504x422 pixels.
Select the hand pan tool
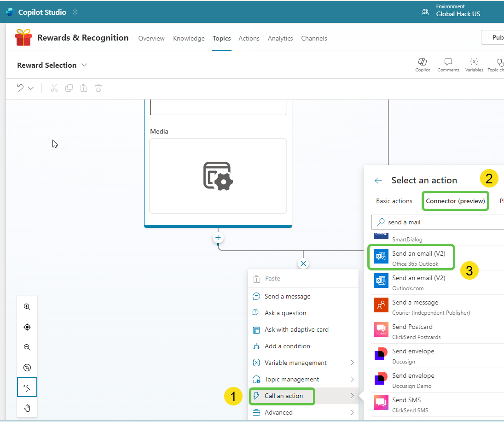pos(27,408)
